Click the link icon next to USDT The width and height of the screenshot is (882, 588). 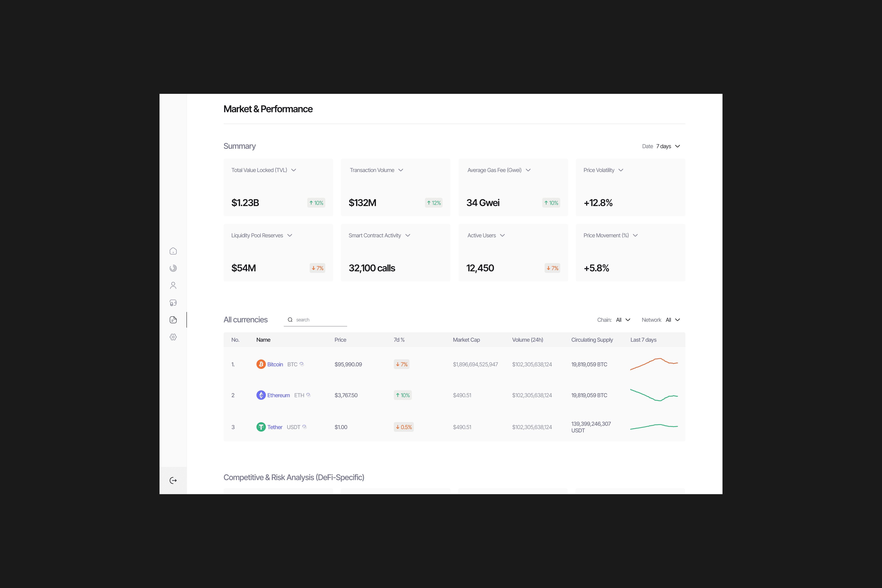click(304, 426)
